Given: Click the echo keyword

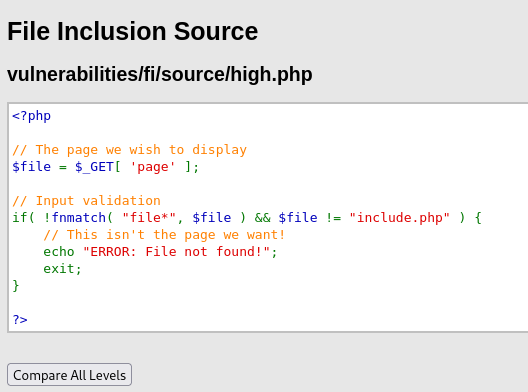Looking at the screenshot, I should (59, 252).
